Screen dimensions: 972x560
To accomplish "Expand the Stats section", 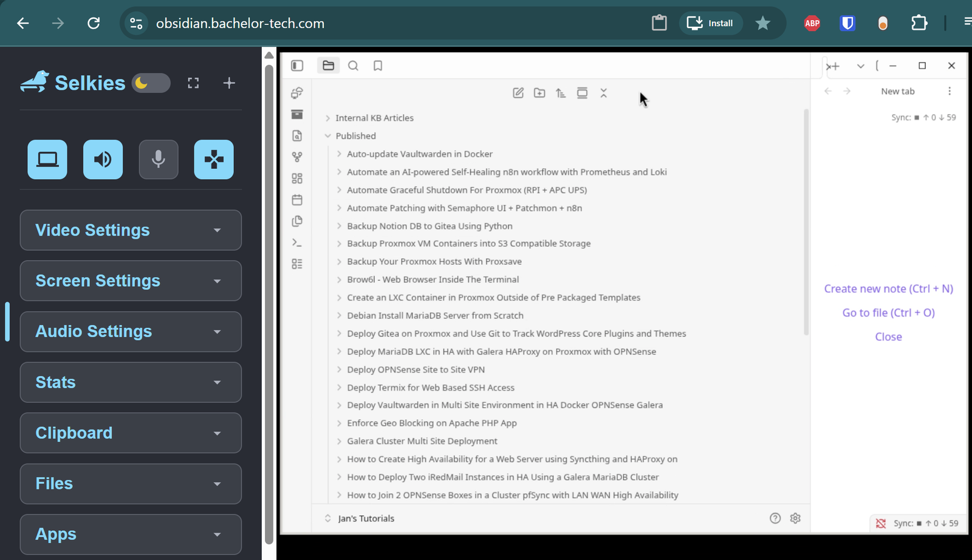I will pyautogui.click(x=131, y=382).
